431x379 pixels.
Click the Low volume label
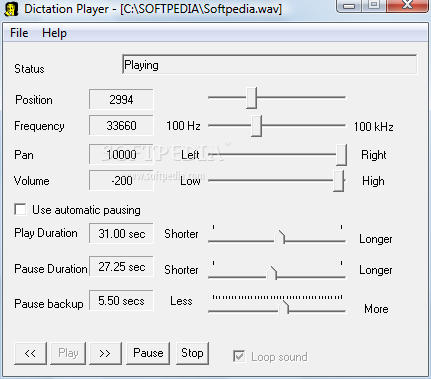pos(190,181)
